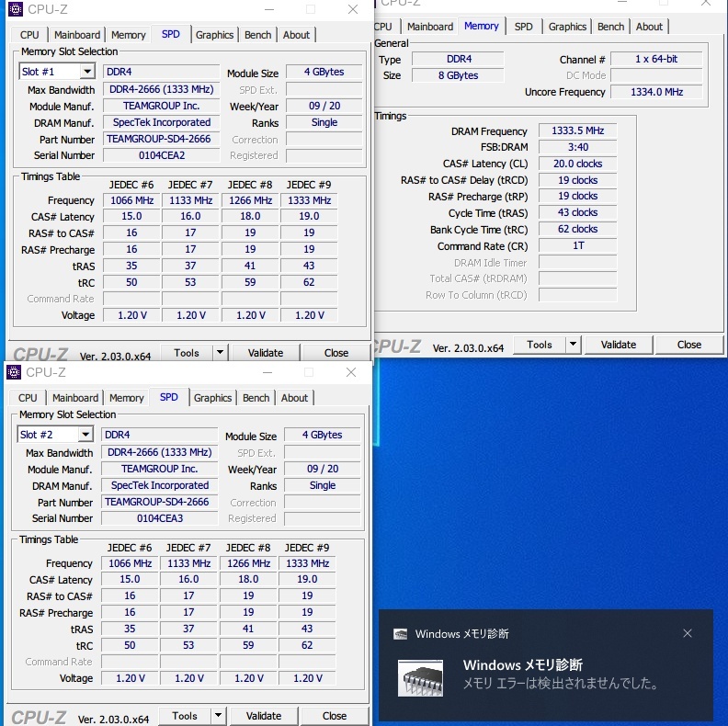The image size is (728, 726).
Task: Open Bench tab in Memory window
Action: coord(610,27)
